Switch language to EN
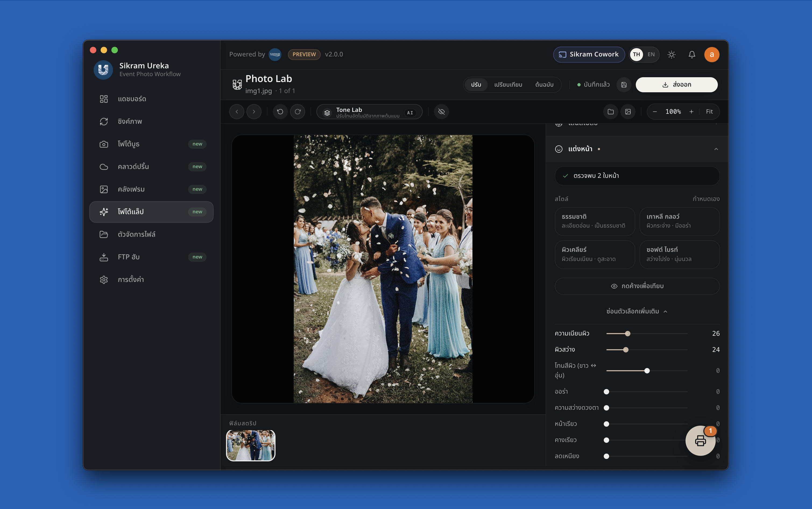Screen dimensions: 812x509 pyautogui.click(x=651, y=55)
